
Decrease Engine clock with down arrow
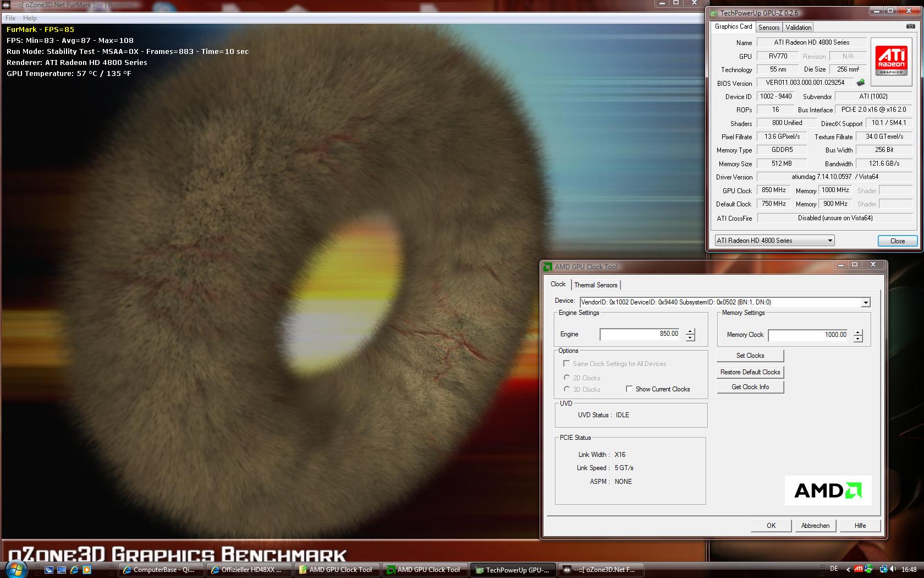tap(690, 338)
